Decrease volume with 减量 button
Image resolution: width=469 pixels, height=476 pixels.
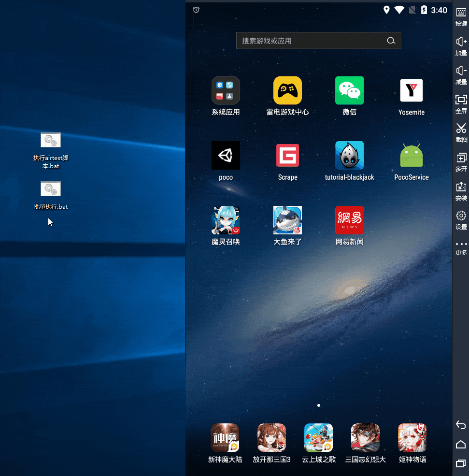coord(461,75)
